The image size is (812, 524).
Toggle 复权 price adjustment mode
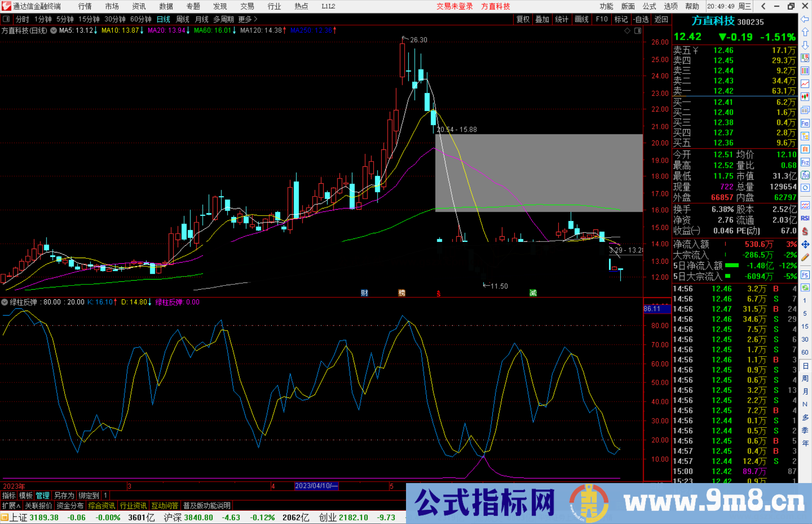523,19
